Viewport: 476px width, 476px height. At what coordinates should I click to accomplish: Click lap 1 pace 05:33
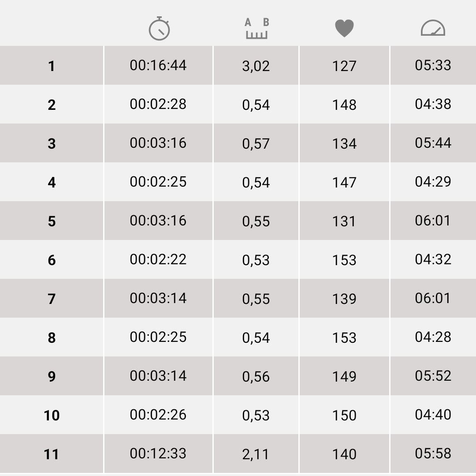(x=433, y=65)
